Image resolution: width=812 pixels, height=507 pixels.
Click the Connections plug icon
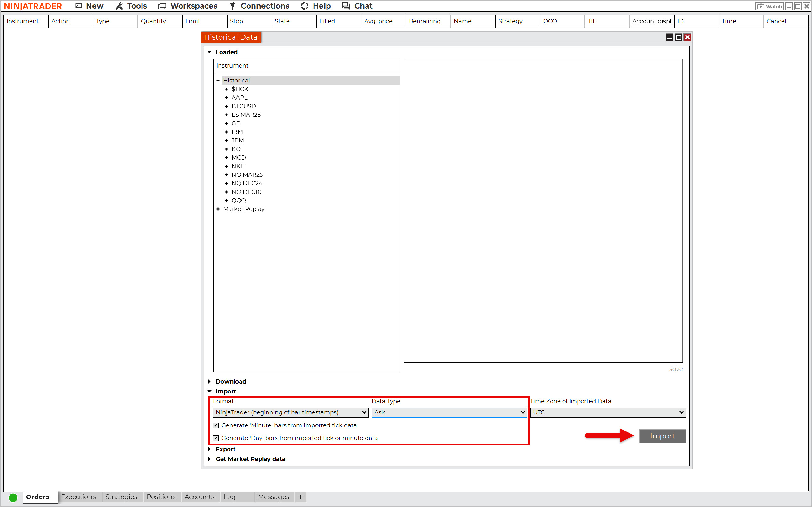click(x=232, y=6)
